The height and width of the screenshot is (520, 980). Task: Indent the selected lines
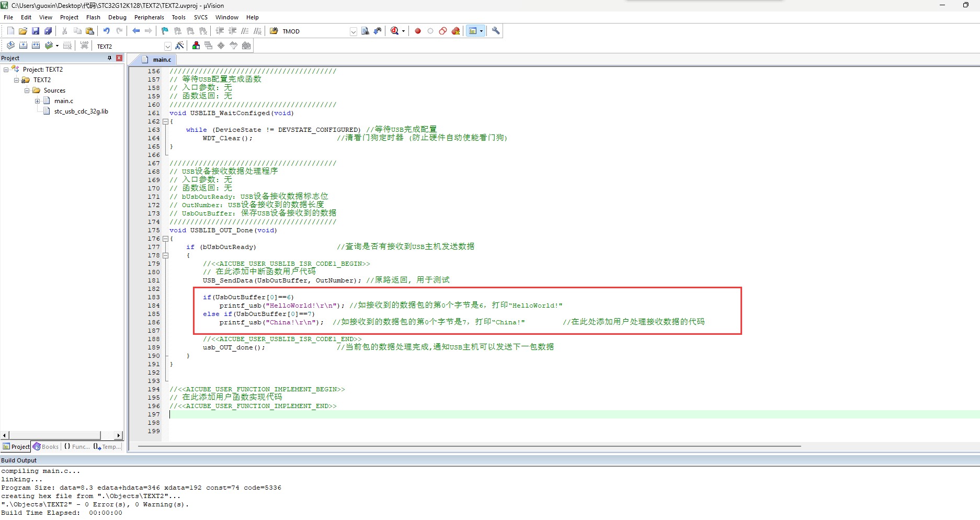coord(220,31)
